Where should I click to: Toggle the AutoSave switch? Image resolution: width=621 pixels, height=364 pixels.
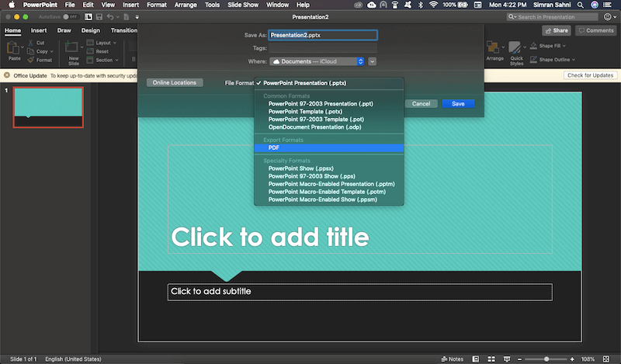pos(70,17)
